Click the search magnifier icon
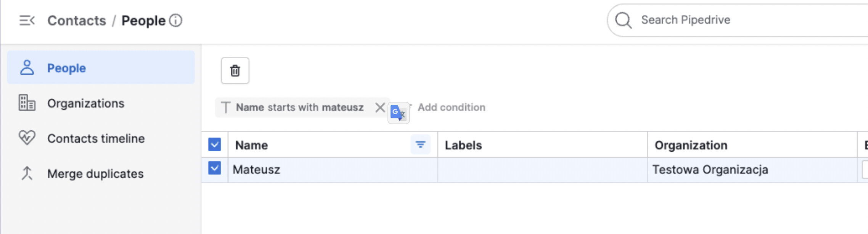Screen dimensions: 868x234 [x=624, y=20]
